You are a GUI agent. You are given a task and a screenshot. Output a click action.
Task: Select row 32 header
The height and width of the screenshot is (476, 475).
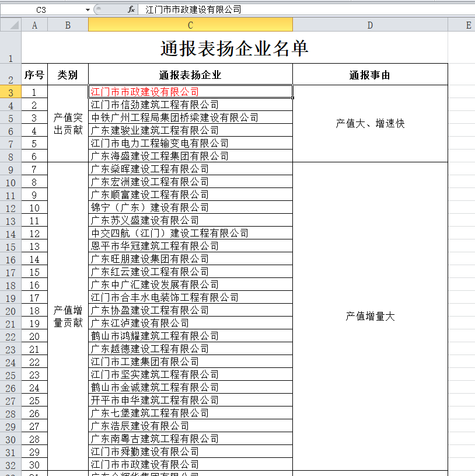11,465
